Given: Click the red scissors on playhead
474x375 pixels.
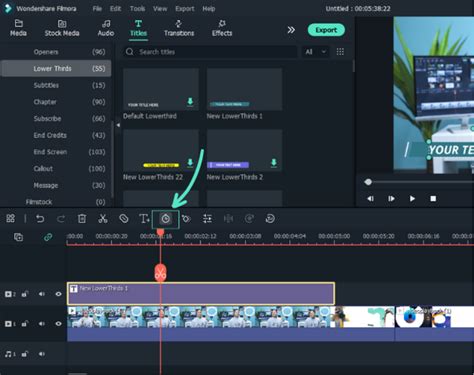Looking at the screenshot, I should 160,273.
